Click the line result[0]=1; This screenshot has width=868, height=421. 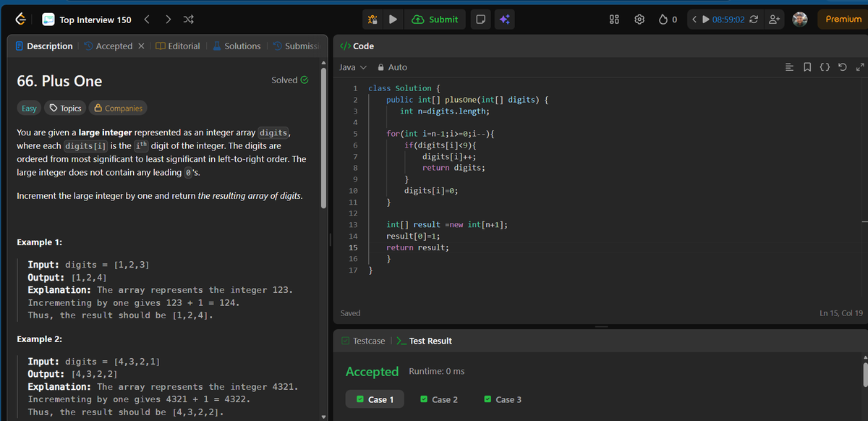point(413,236)
